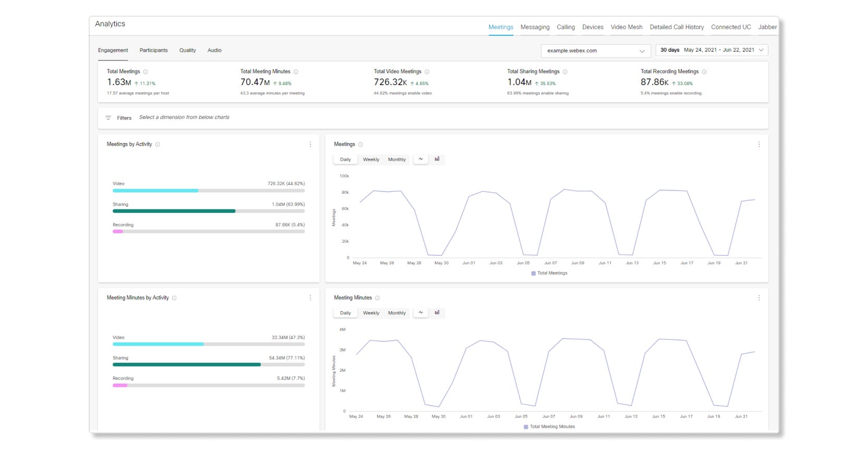Image resolution: width=868 pixels, height=449 pixels.
Task: Toggle Total Meeting Minutes legend entry
Action: tap(549, 427)
